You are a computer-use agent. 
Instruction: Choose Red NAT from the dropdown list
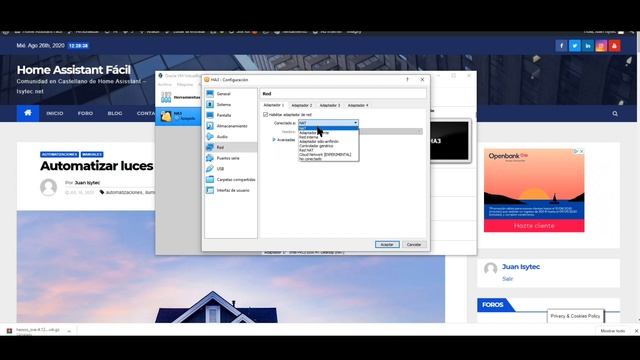pos(329,150)
